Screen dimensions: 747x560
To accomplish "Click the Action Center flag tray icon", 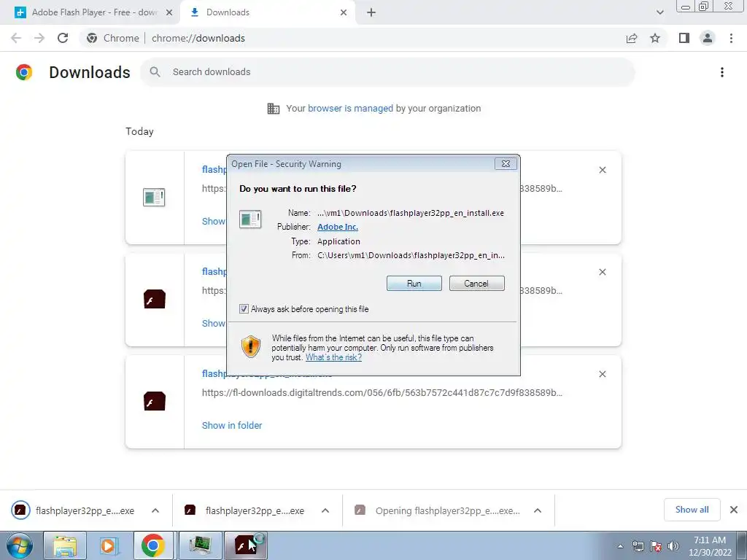I will pos(656,546).
